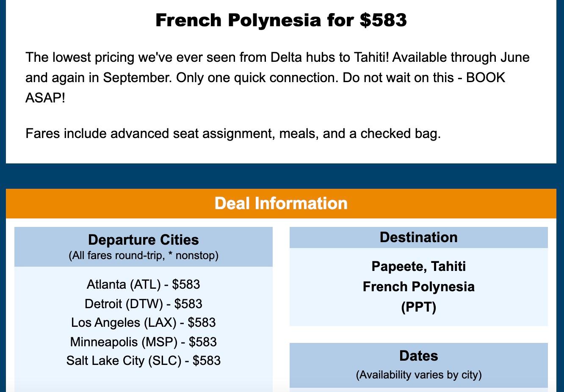Image resolution: width=564 pixels, height=392 pixels.
Task: Click the Departure Cities header
Action: coord(144,240)
